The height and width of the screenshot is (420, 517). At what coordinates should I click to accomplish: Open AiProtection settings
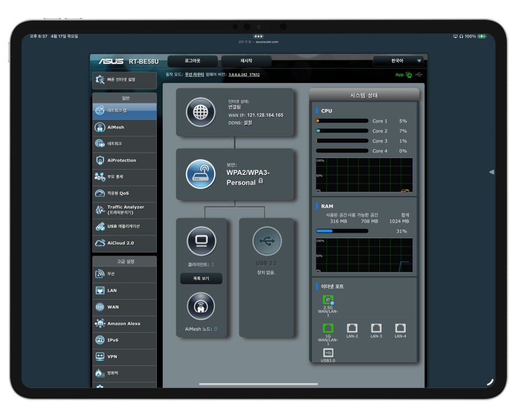[x=125, y=161]
